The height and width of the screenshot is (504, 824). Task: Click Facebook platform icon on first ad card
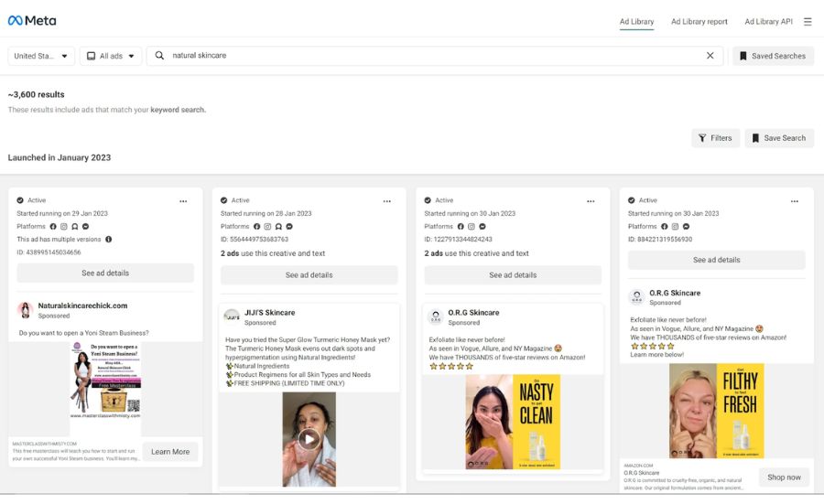tap(52, 227)
